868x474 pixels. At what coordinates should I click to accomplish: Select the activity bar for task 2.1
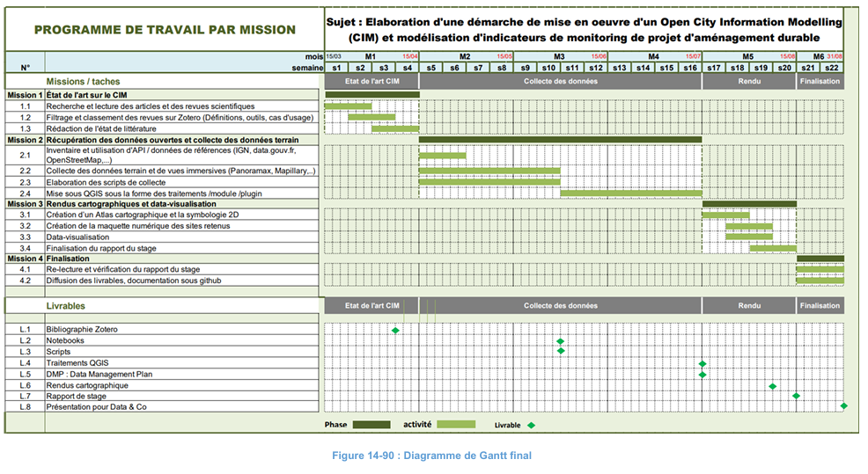(442, 156)
